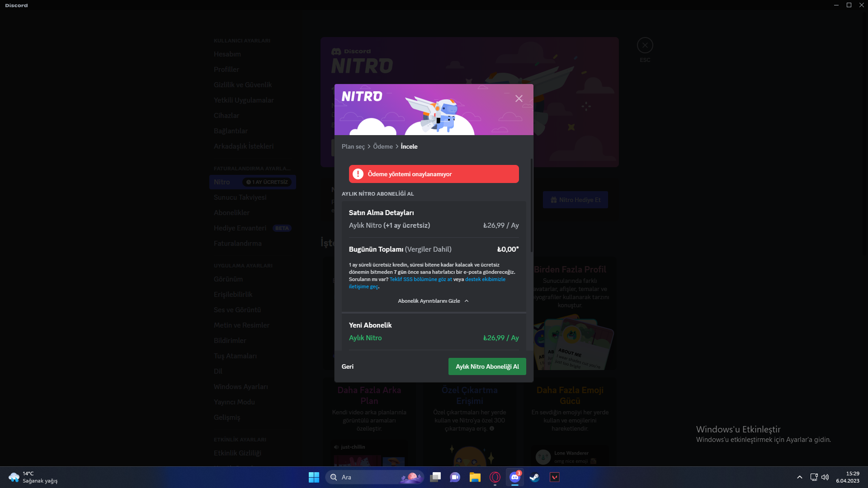Expand hidden system tray icons chevron
This screenshot has height=488, width=868.
click(799, 477)
